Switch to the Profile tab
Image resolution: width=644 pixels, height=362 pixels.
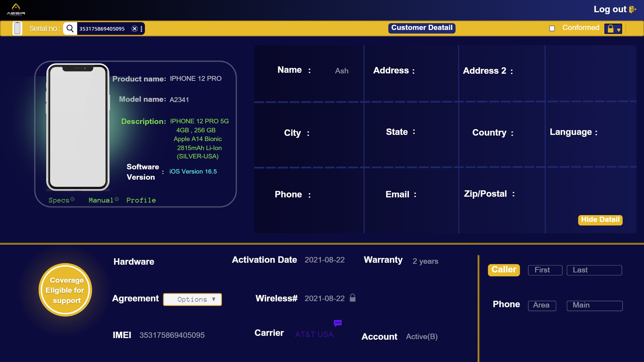(141, 200)
